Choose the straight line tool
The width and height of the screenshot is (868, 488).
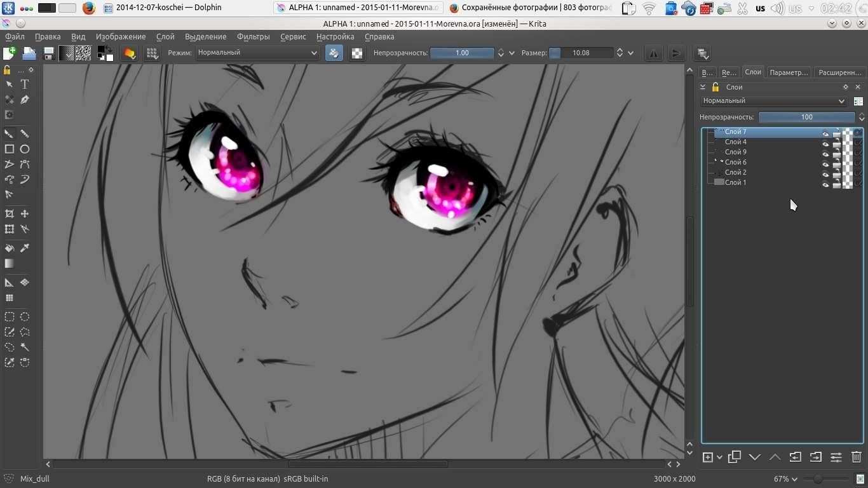[25, 134]
